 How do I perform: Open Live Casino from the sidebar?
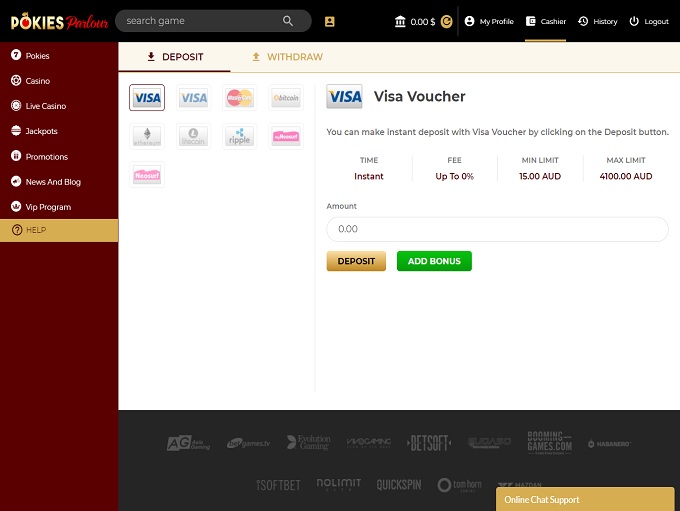45,106
